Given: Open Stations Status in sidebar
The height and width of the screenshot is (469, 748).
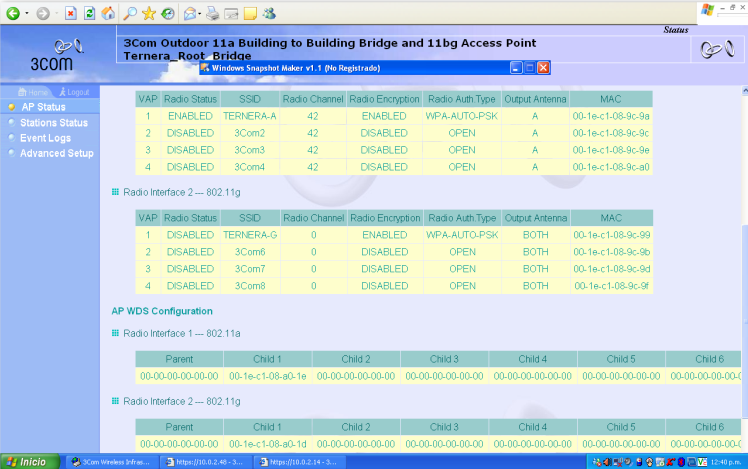Looking at the screenshot, I should point(53,123).
